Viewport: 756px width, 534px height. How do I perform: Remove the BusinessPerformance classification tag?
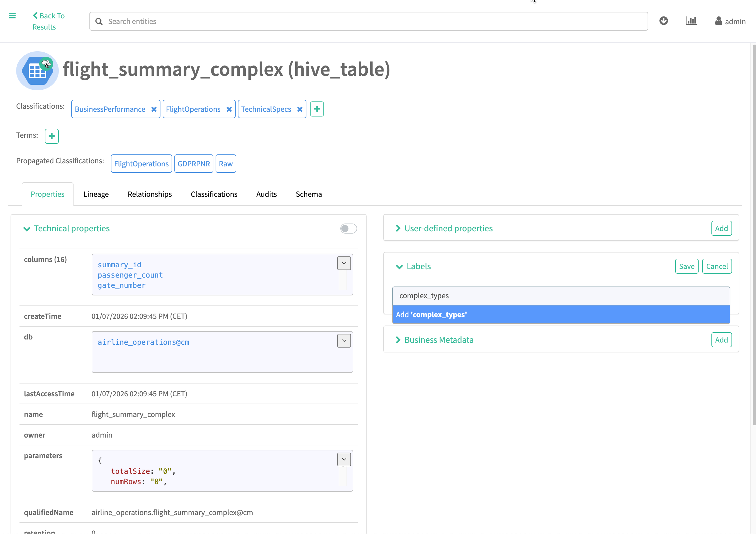(154, 109)
